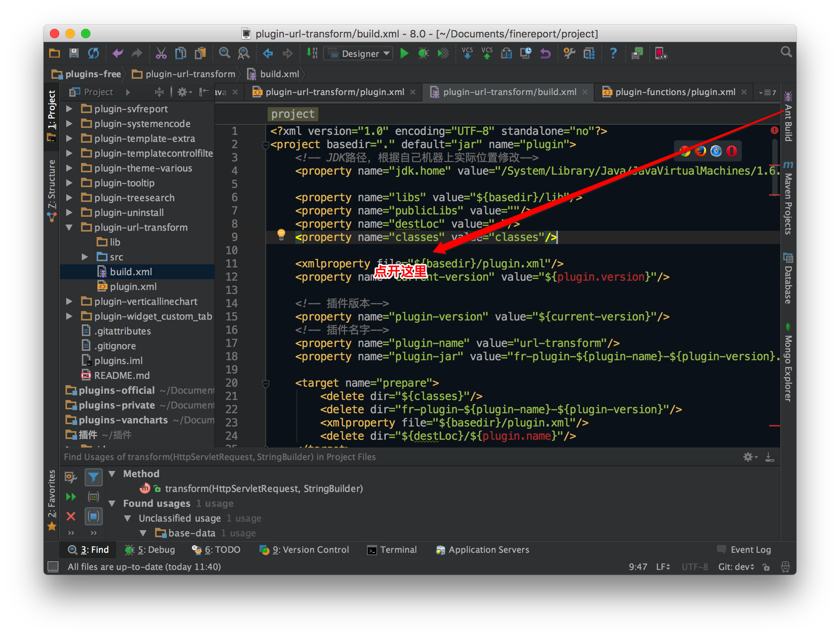
Task: Click the Save All floppy disk icon
Action: [74, 53]
